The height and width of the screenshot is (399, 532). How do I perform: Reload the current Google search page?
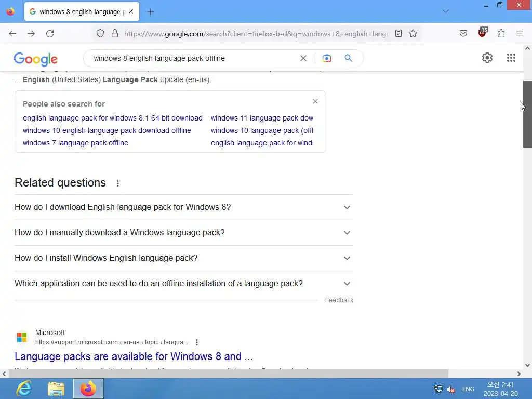pos(50,34)
